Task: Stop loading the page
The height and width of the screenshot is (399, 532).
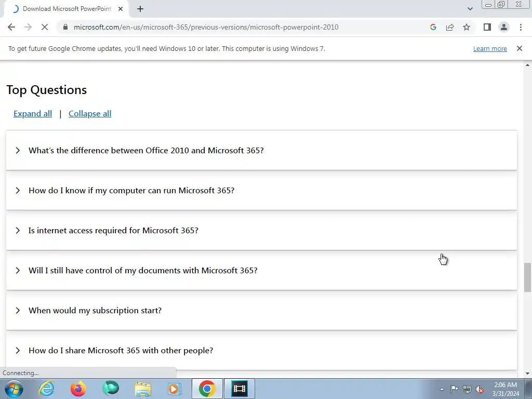Action: pyautogui.click(x=45, y=27)
